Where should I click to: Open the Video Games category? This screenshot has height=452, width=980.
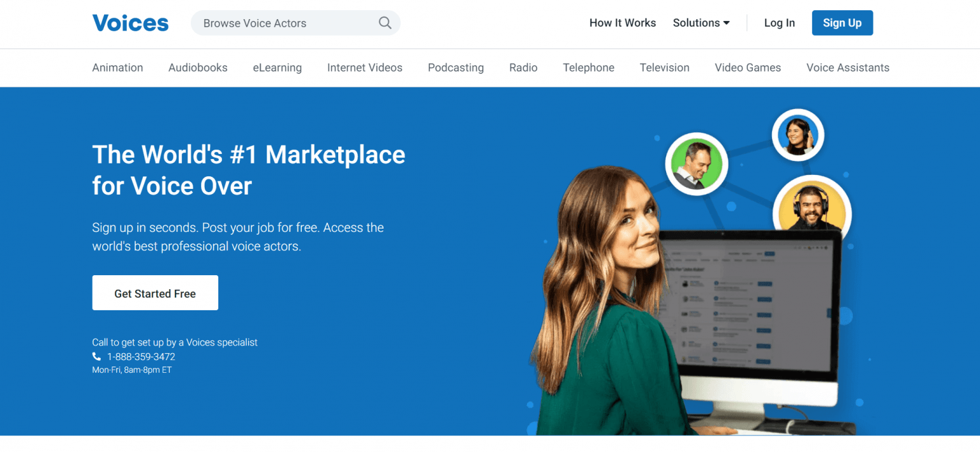(x=748, y=68)
